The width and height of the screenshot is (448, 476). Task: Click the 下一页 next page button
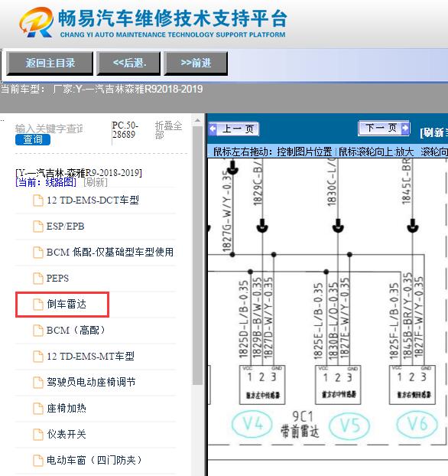(x=384, y=128)
